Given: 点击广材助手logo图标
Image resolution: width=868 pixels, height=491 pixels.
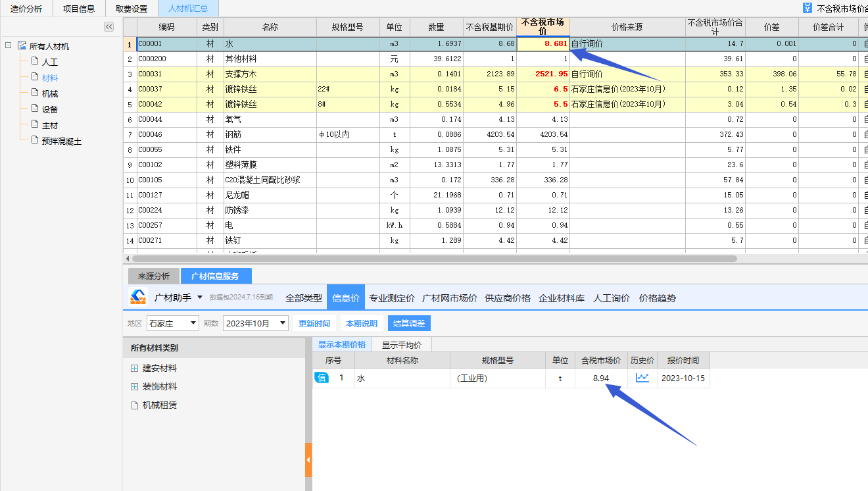Looking at the screenshot, I should coord(137,297).
